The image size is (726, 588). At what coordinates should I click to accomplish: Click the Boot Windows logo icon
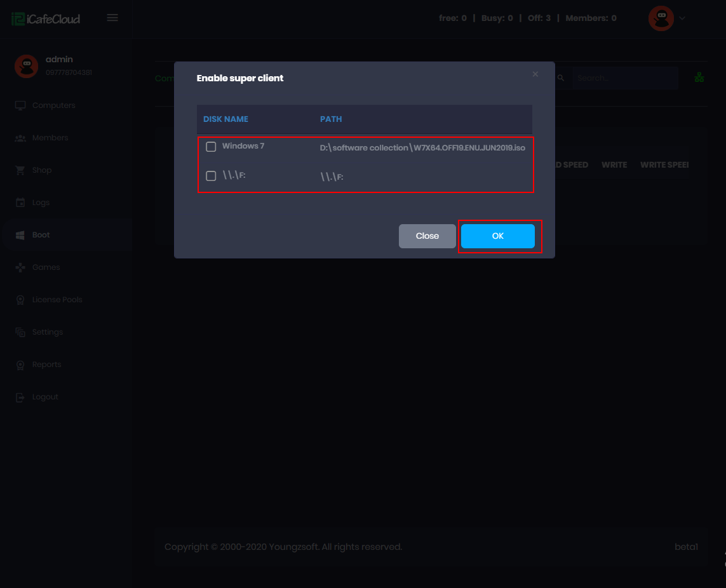click(20, 235)
